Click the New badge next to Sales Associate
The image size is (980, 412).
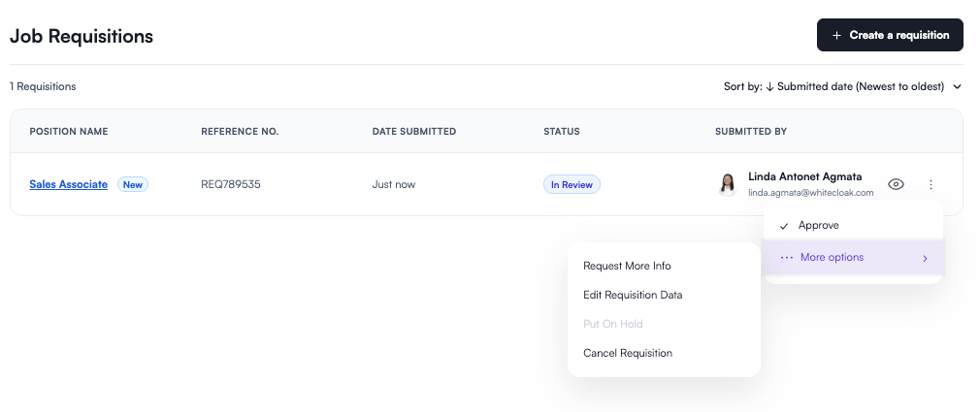pos(133,184)
